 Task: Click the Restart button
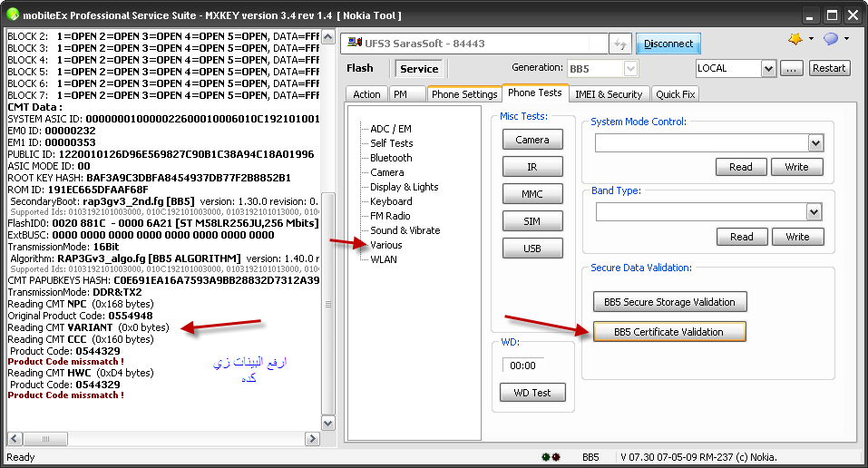click(x=829, y=68)
